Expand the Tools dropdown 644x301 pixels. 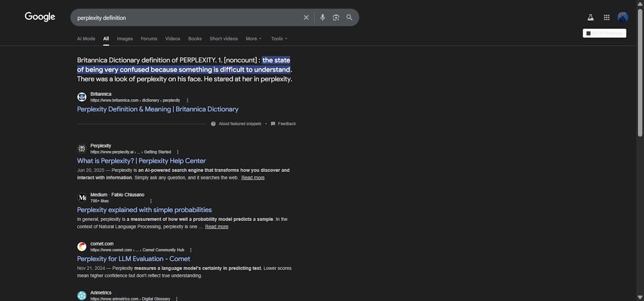point(279,39)
